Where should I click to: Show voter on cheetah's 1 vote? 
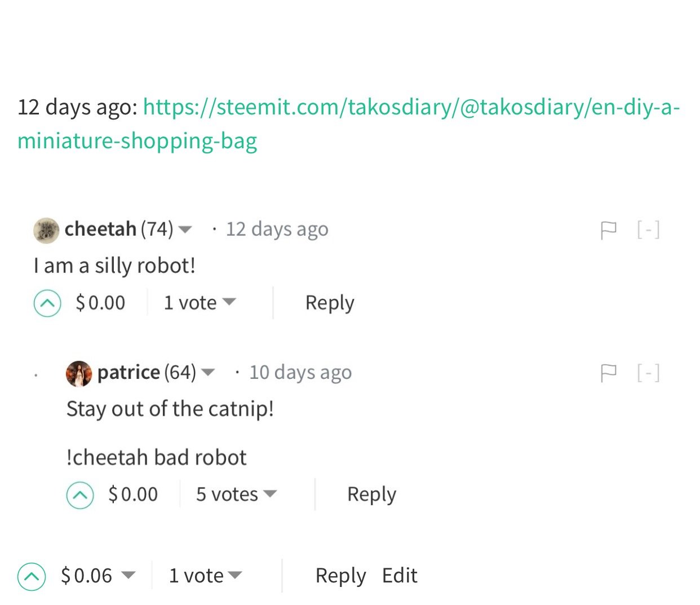pyautogui.click(x=200, y=303)
